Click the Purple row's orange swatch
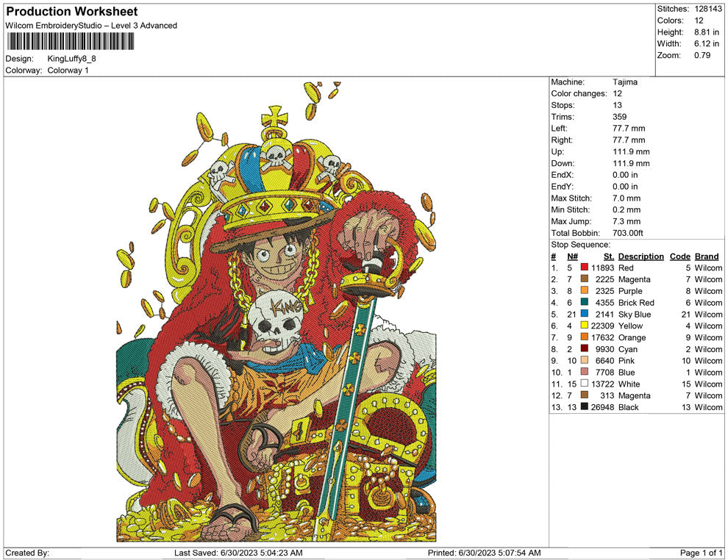728x560 pixels. tap(585, 291)
